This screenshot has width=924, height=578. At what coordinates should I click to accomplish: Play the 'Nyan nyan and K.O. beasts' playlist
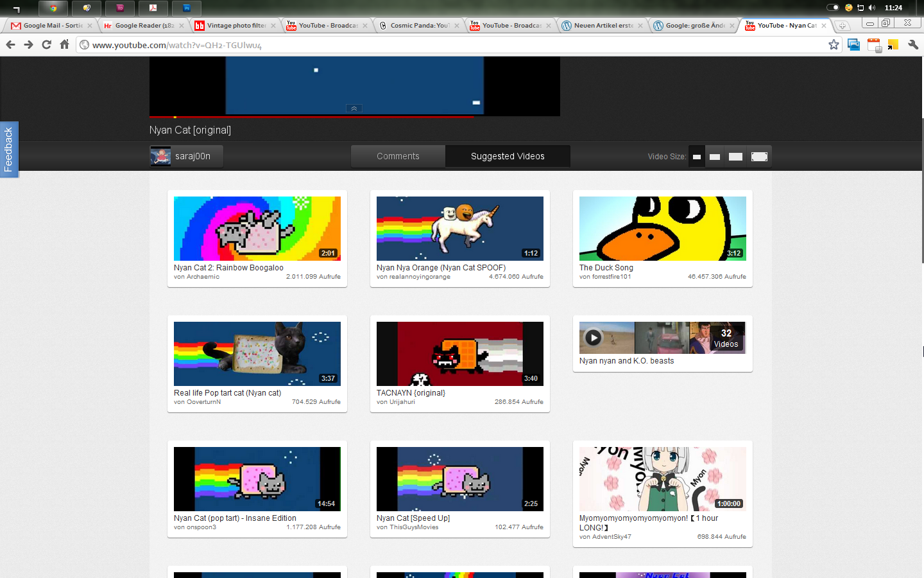click(594, 338)
